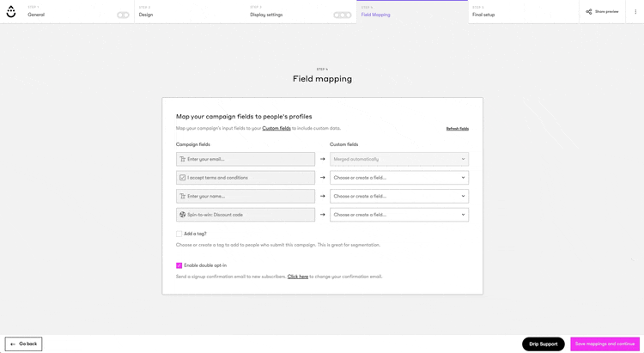Click here link to change confirmation email
The image size is (644, 353).
298,277
